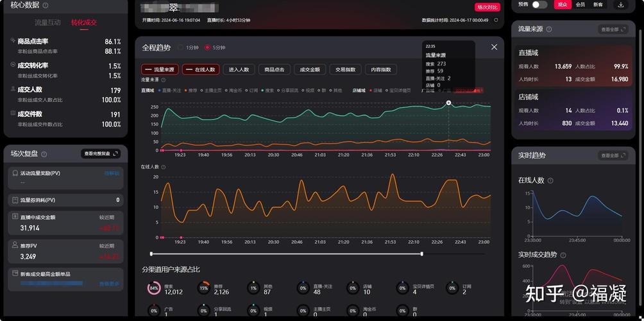Open the 店铺域 traffic card
This screenshot has width=644, height=321.
coord(573,110)
